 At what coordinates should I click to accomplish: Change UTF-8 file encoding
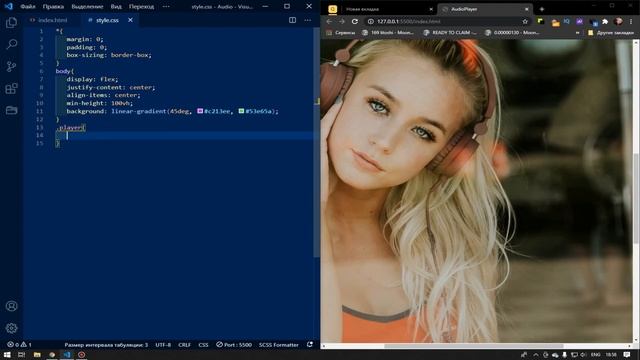click(163, 345)
